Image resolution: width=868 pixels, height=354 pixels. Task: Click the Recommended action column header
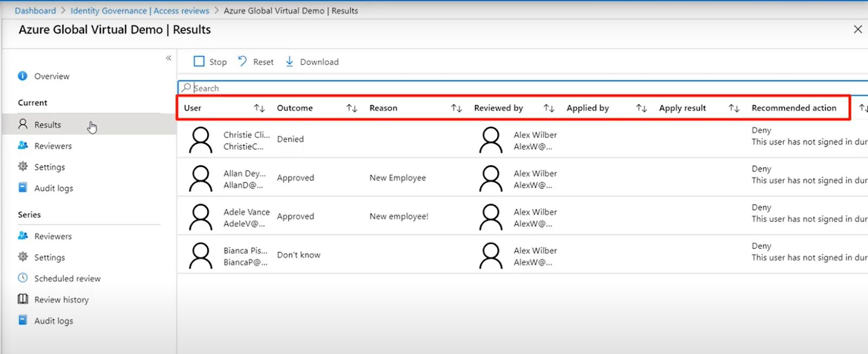click(x=794, y=108)
